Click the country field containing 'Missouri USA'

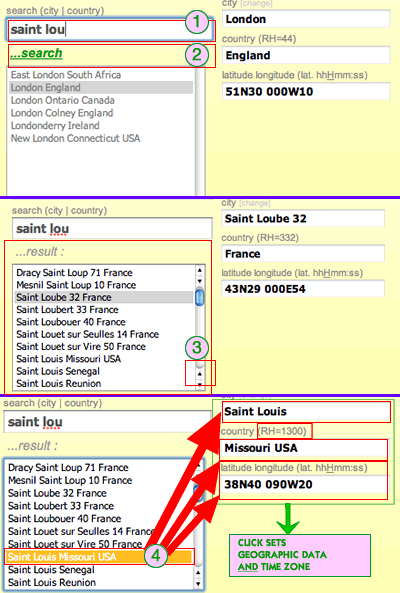(x=304, y=448)
